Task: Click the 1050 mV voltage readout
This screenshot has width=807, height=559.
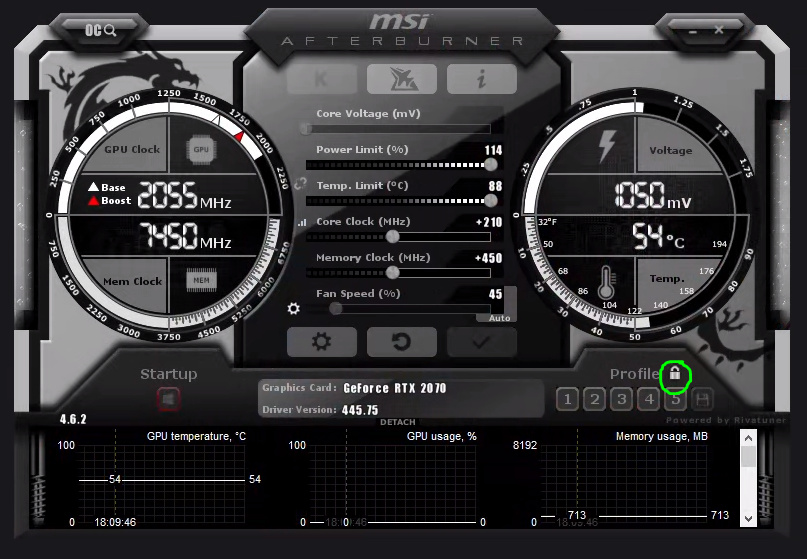Action: point(653,195)
